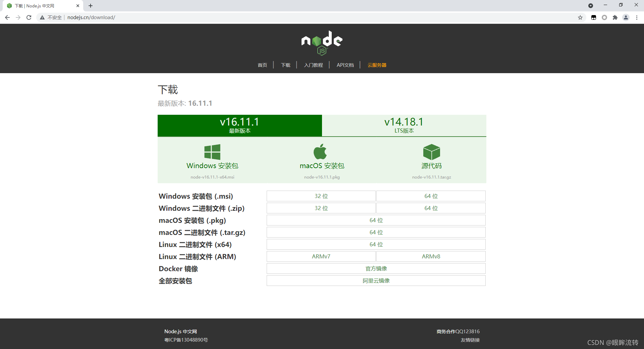
Task: Click the 商务合作QQ123816 footer text
Action: tap(458, 332)
